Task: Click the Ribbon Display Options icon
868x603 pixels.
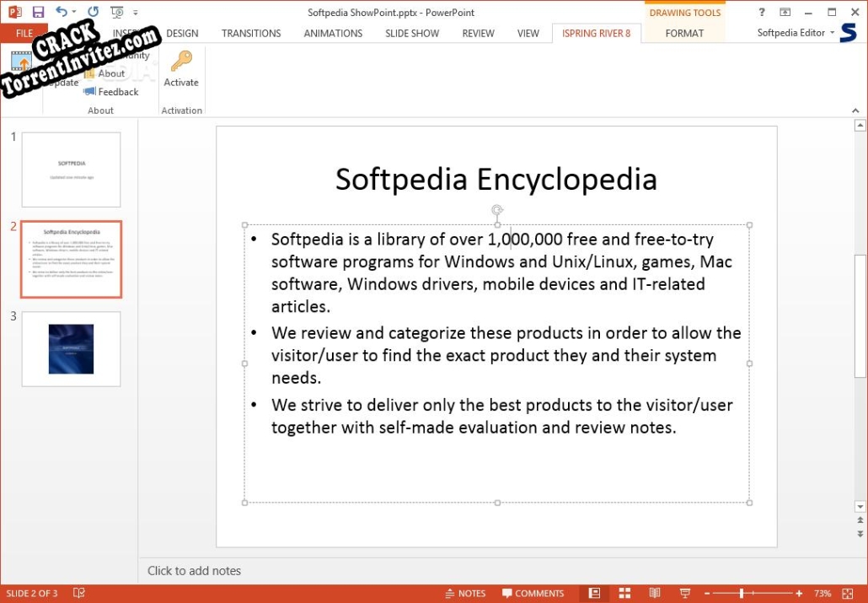Action: (x=785, y=13)
